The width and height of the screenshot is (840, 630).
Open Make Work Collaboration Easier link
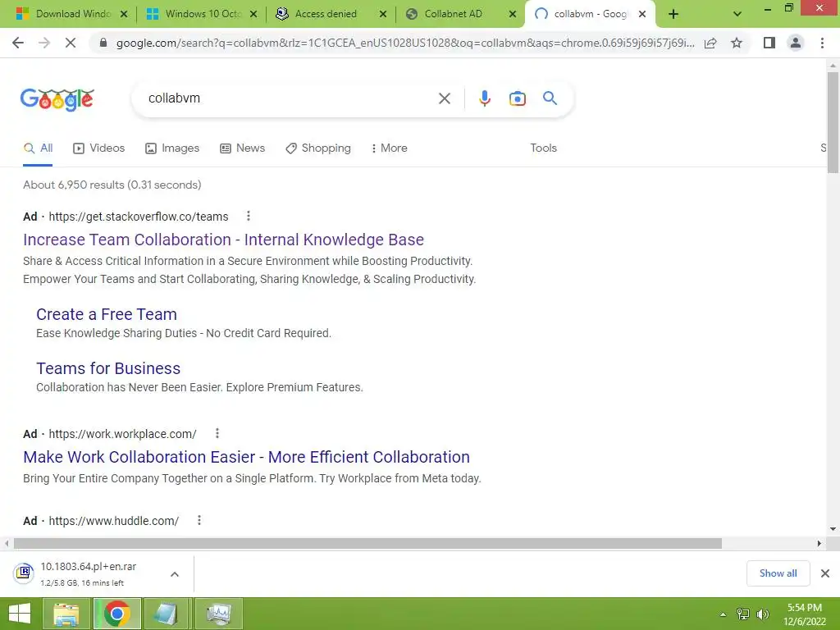[x=246, y=457]
